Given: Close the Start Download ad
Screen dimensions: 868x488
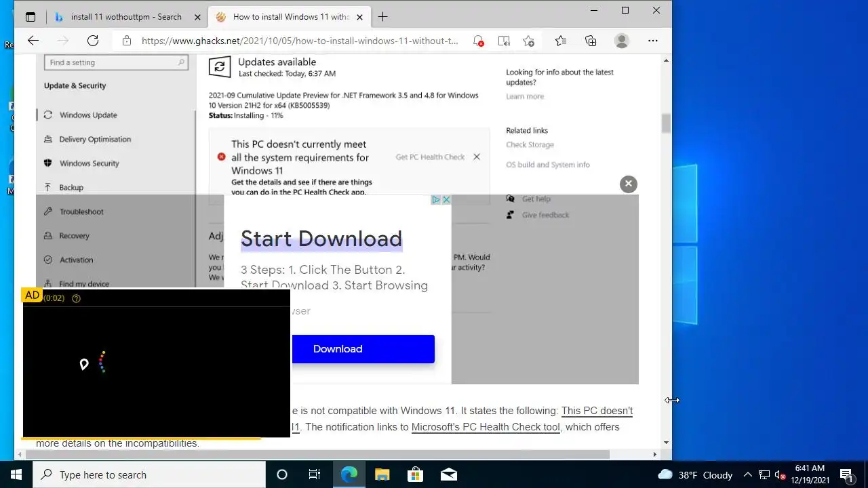Looking at the screenshot, I should click(x=446, y=200).
